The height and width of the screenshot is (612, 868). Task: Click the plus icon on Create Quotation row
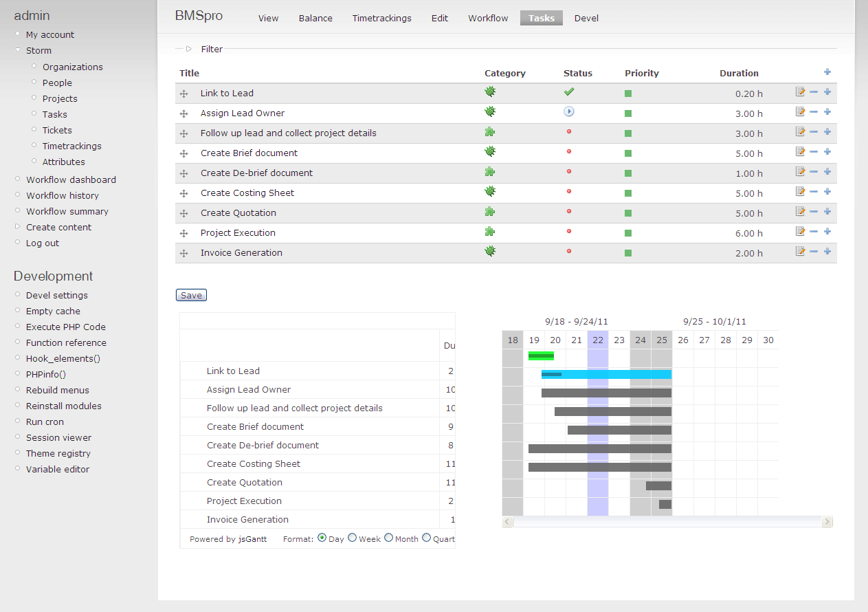(x=827, y=212)
